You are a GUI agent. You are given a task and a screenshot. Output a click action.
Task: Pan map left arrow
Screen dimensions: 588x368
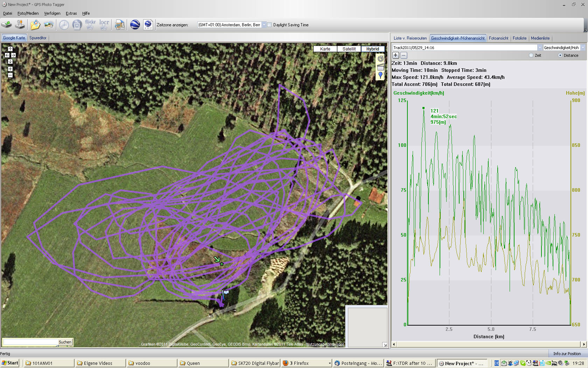(7, 55)
